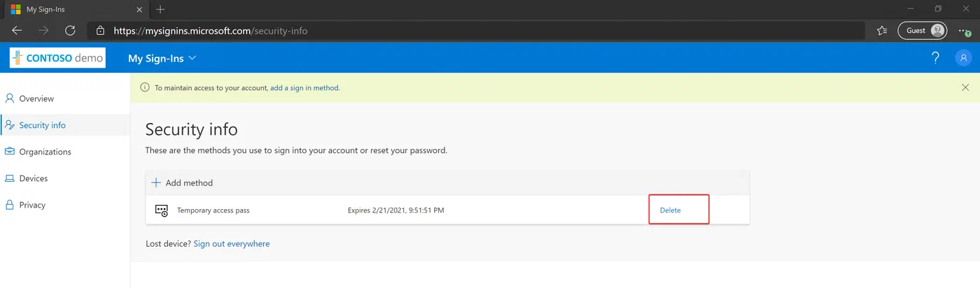
Task: Open Privacy in the sidebar
Action: [x=65, y=205]
